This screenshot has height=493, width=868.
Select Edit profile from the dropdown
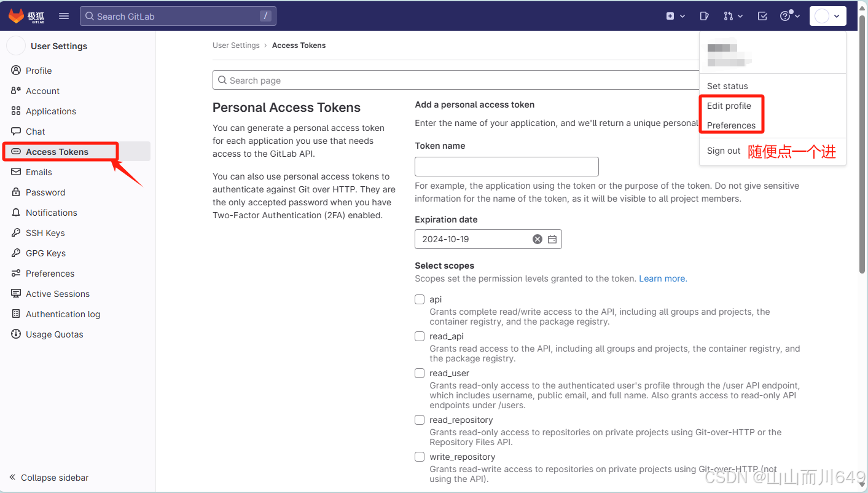[729, 106]
